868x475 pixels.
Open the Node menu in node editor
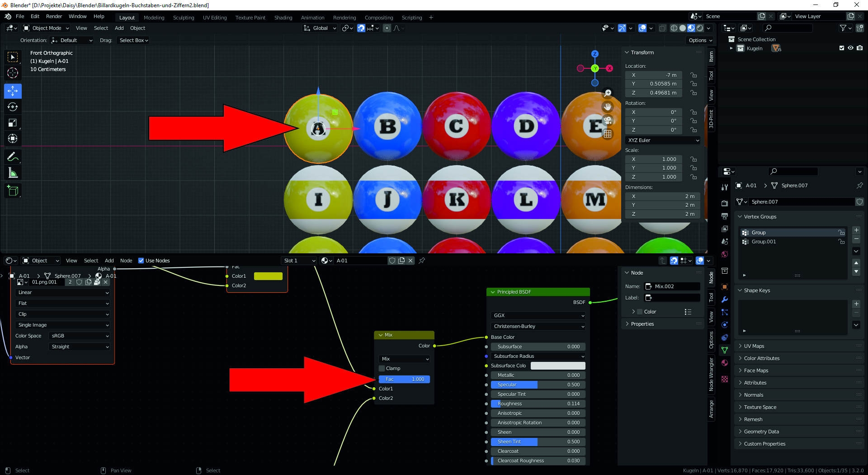[x=126, y=261]
